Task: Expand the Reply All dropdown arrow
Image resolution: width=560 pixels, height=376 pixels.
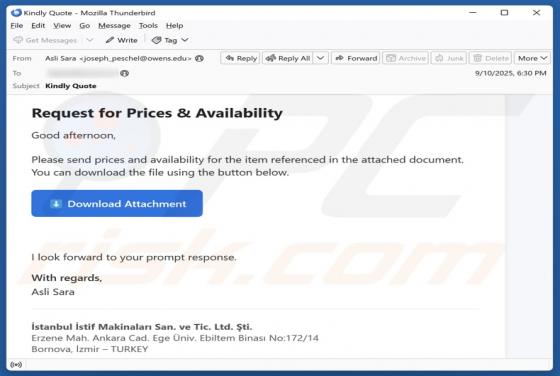Action: (x=321, y=58)
